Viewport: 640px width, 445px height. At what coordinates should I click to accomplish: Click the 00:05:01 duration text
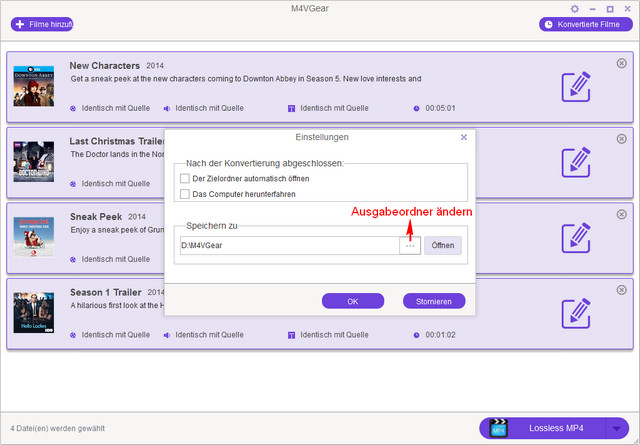point(440,108)
